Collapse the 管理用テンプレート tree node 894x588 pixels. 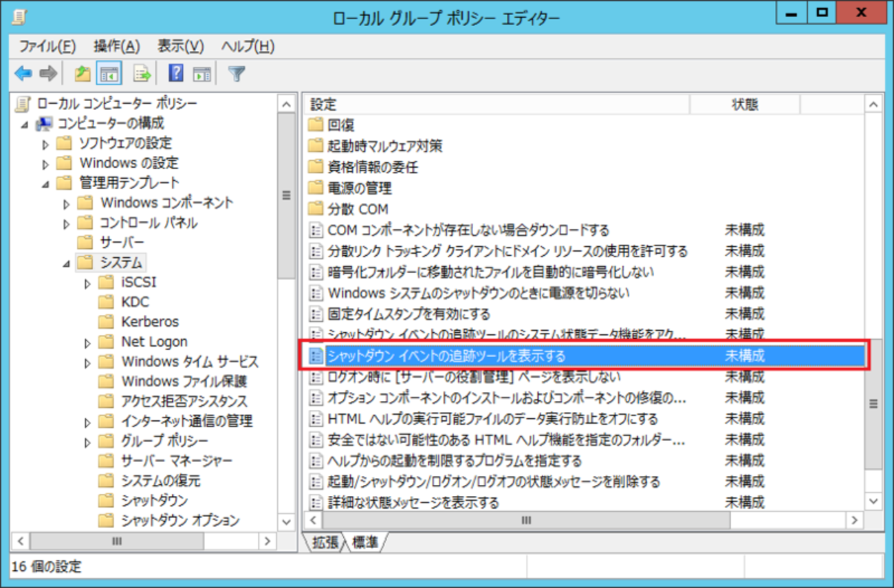tap(45, 184)
